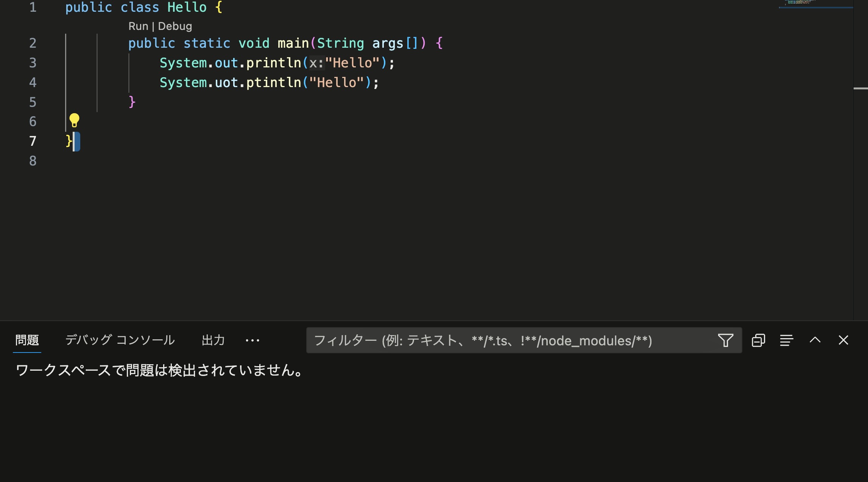Click the Hello class name on line 1

pos(187,7)
